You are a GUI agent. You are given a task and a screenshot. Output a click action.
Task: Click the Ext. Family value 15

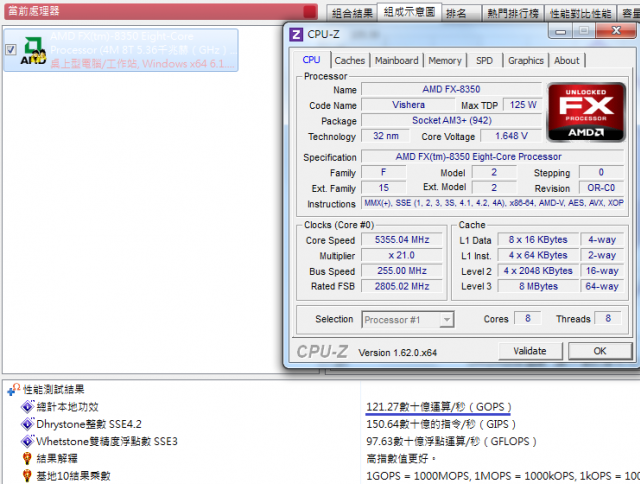click(x=384, y=188)
